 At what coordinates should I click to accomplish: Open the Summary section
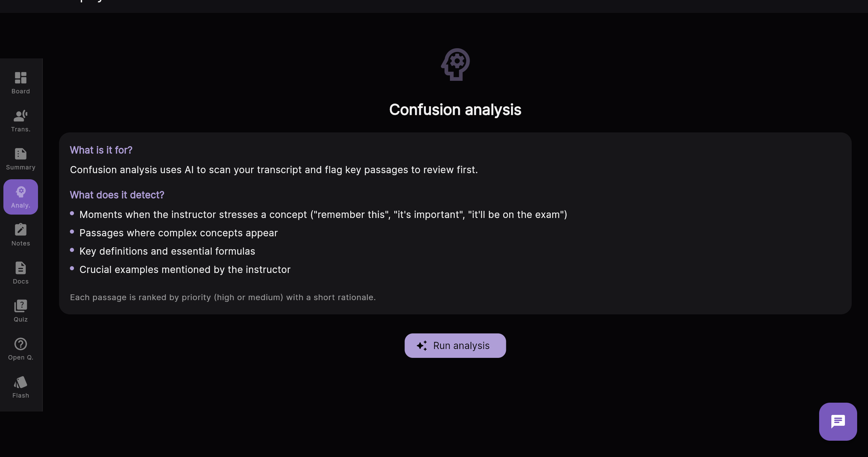[20, 159]
